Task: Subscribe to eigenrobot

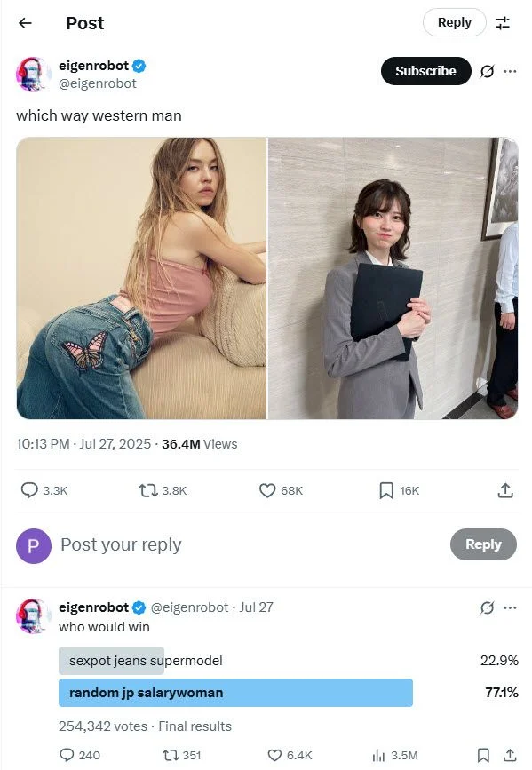Action: (x=426, y=71)
